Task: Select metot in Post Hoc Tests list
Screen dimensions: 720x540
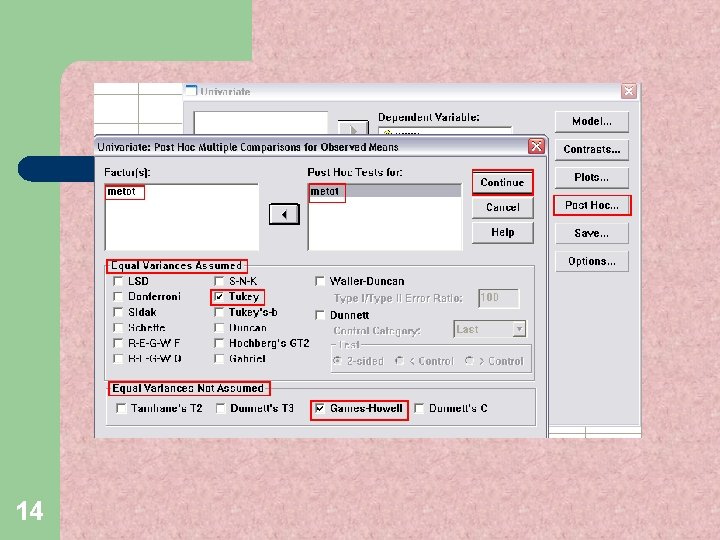Action: [x=385, y=191]
